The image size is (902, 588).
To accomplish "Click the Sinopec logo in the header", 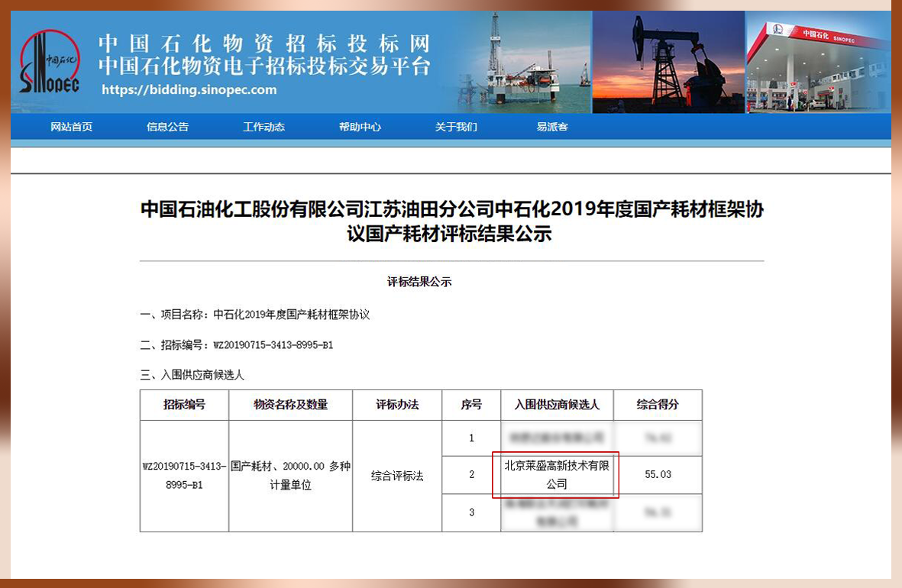I will 50,62.
